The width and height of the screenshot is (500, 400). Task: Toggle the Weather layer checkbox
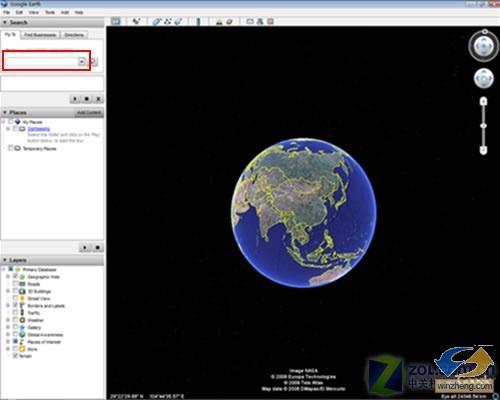(15, 320)
